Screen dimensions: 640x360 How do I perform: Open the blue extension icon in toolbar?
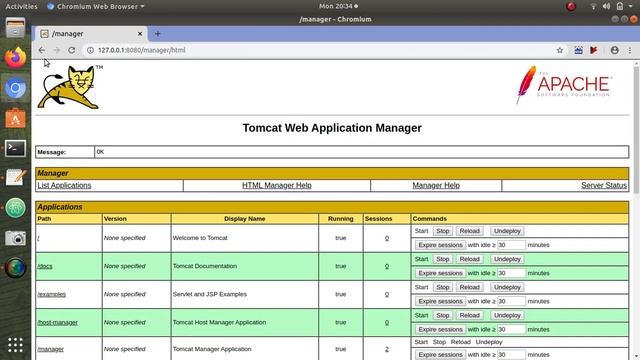click(x=578, y=50)
